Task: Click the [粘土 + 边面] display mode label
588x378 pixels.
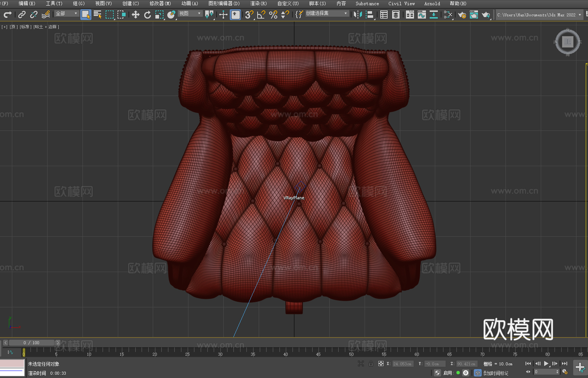Action: pos(46,27)
